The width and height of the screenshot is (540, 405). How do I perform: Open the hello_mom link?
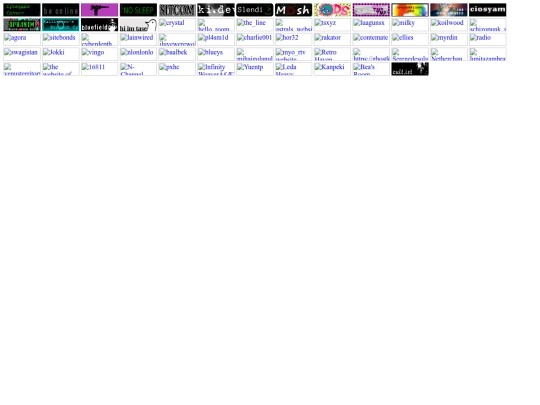(x=216, y=25)
